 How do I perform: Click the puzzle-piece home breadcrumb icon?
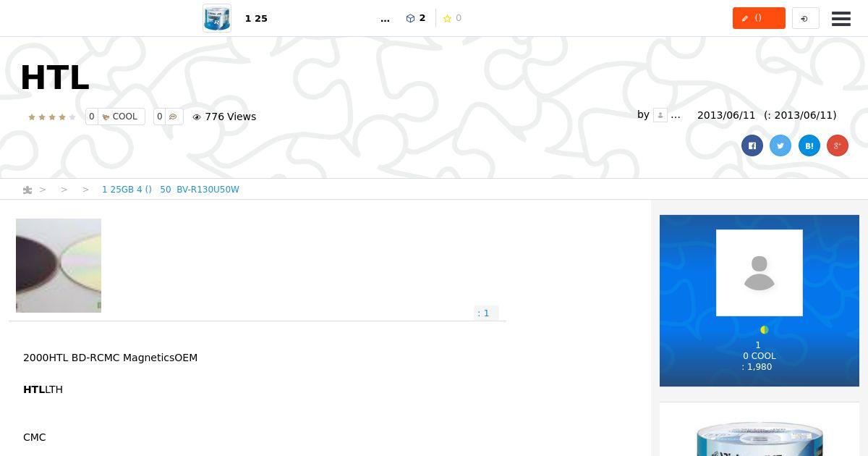(x=27, y=190)
